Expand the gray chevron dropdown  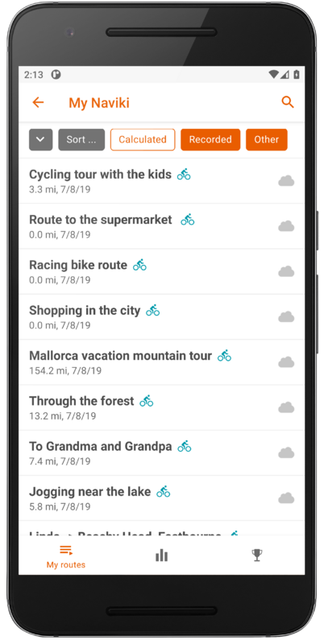pos(41,139)
